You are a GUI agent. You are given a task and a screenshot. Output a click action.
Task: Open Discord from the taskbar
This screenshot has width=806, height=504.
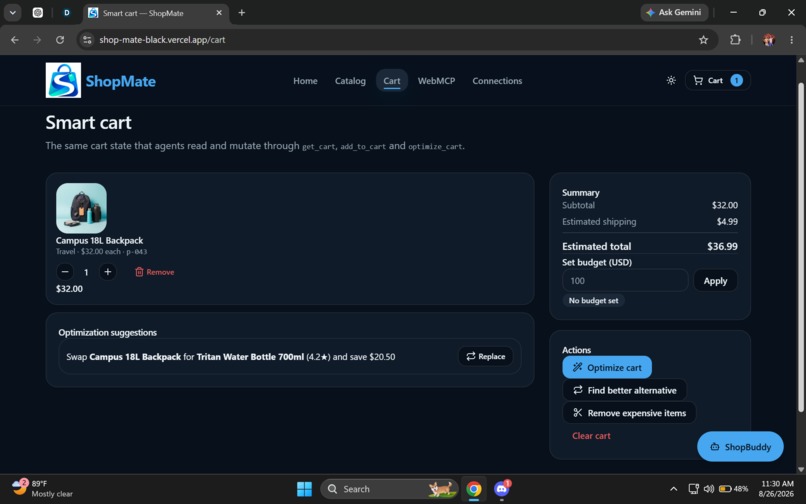[502, 489]
